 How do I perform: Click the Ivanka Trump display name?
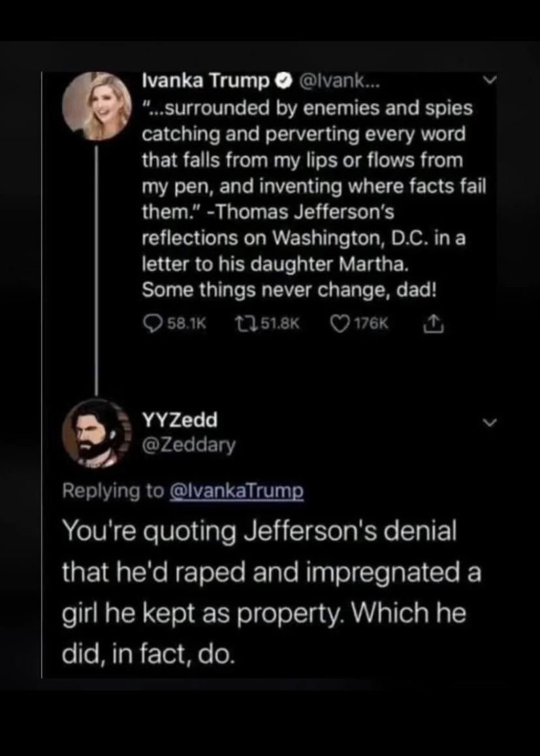206,82
